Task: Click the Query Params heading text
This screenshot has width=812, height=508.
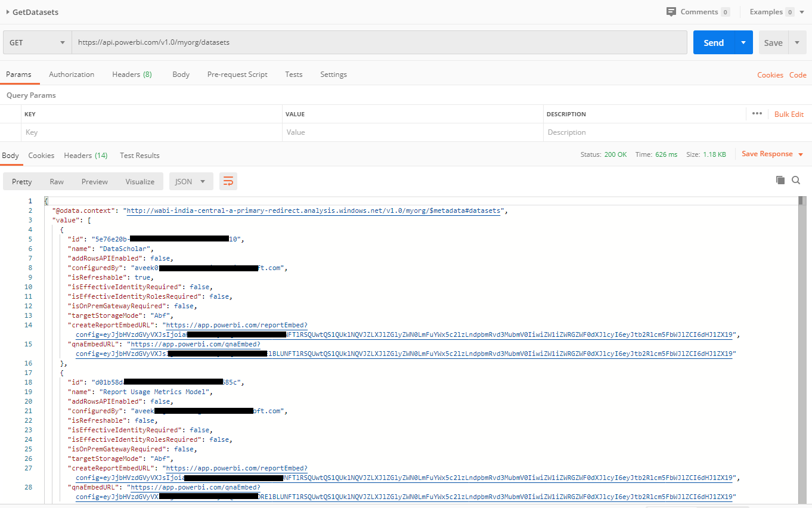Action: [31, 95]
